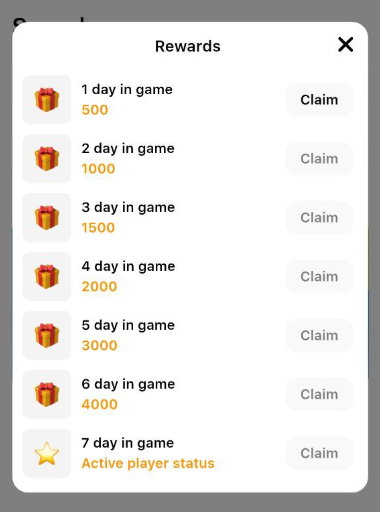Select the 1 day in game label

(127, 90)
